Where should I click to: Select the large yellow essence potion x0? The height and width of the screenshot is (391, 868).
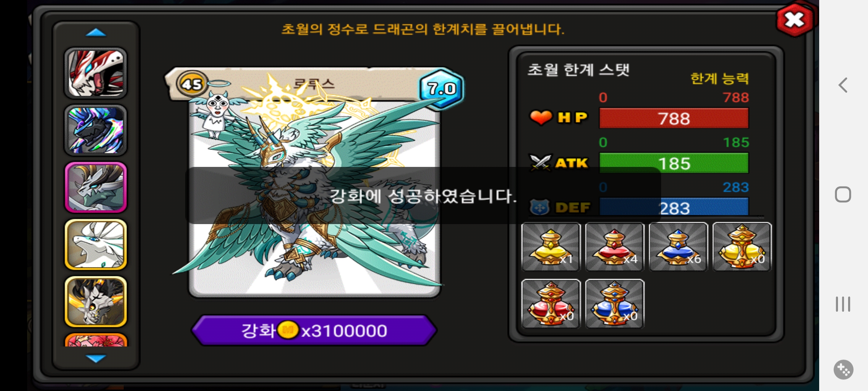[x=742, y=247]
